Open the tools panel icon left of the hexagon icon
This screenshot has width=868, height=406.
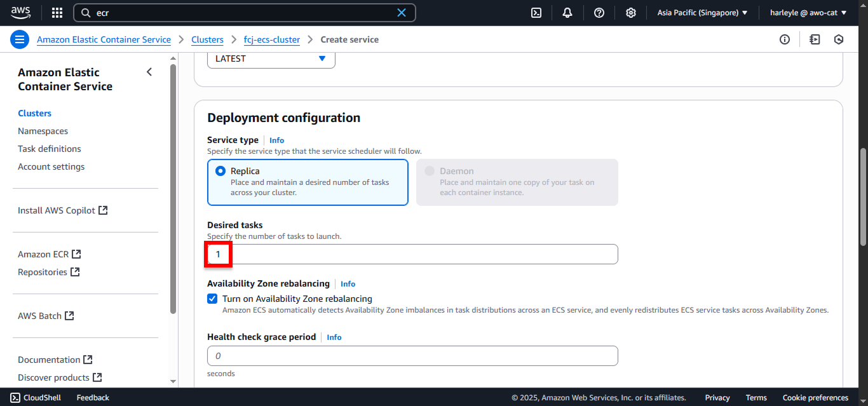coord(815,39)
